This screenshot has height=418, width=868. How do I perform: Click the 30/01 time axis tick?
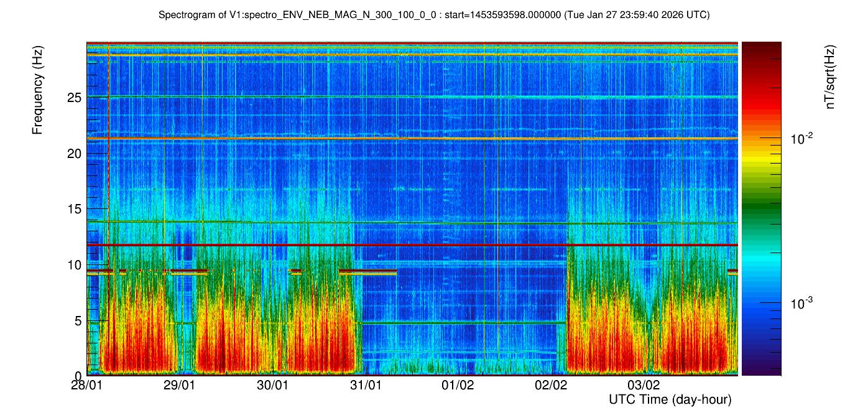coord(272,385)
